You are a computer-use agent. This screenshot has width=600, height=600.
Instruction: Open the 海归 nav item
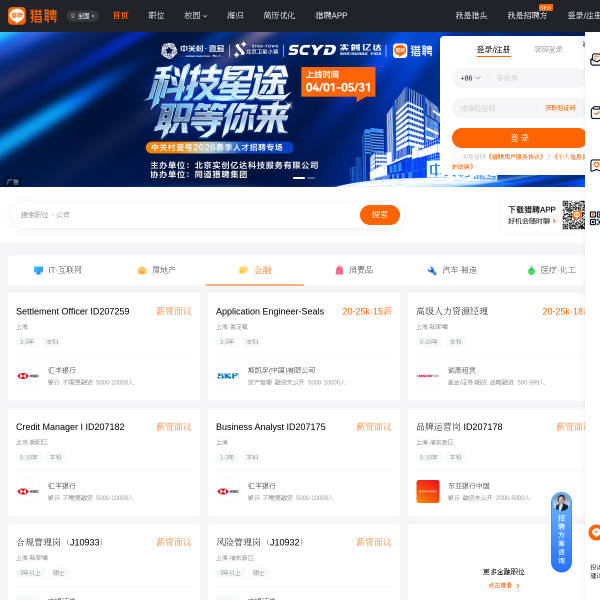coord(235,16)
